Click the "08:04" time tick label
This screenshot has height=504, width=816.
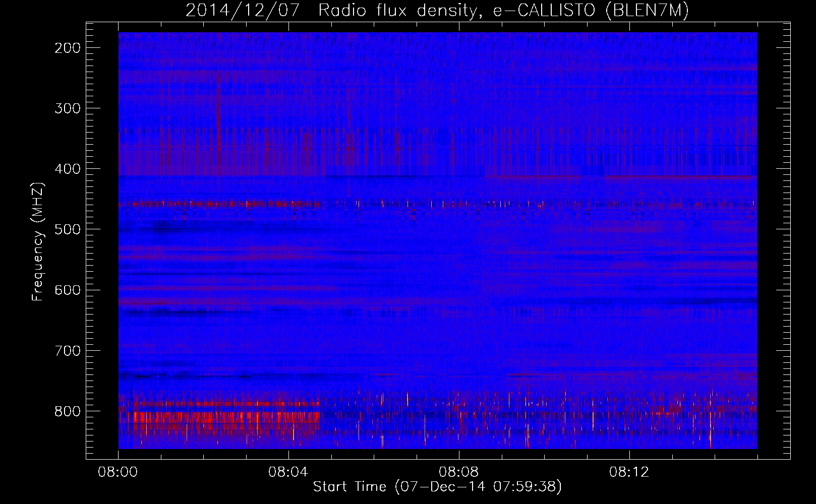click(x=288, y=472)
